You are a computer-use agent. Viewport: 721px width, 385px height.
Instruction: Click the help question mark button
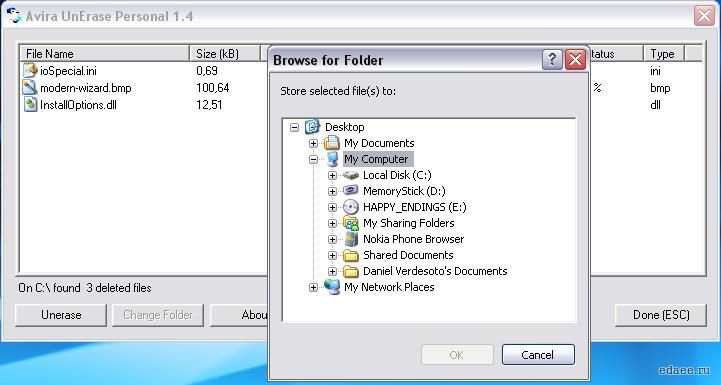tap(552, 60)
